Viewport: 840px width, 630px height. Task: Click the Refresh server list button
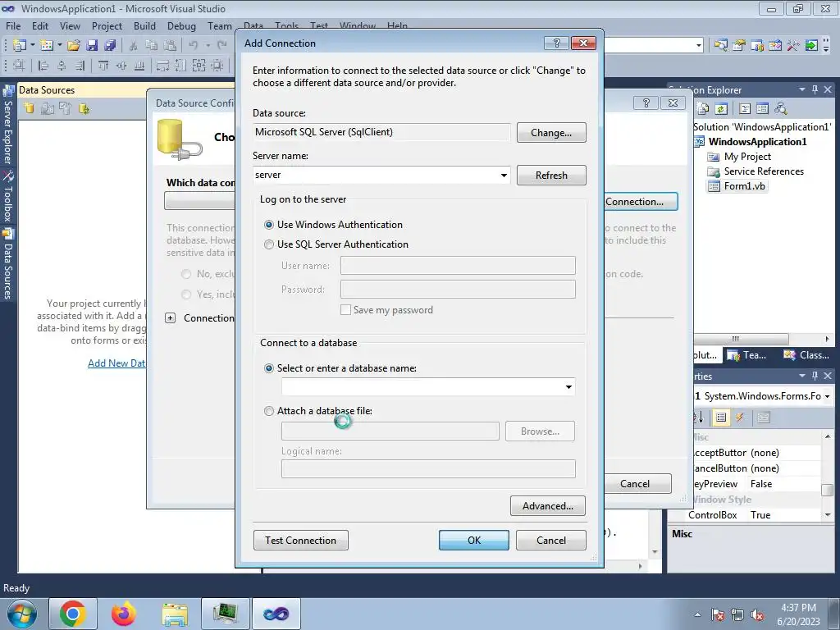tap(551, 176)
